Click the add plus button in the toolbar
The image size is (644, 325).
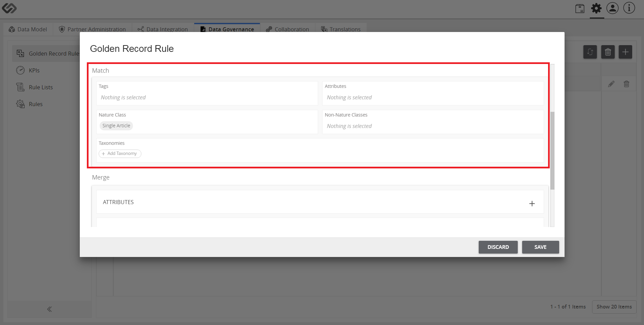click(625, 52)
